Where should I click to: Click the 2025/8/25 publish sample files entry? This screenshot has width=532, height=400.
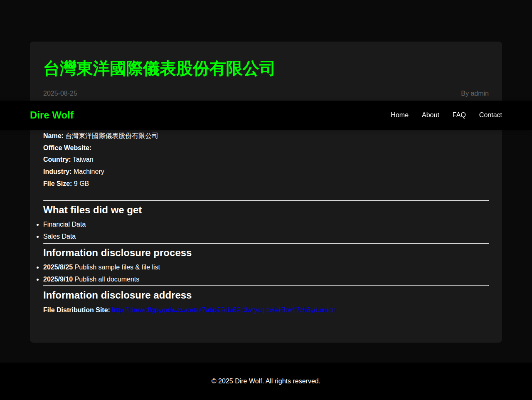(101, 267)
